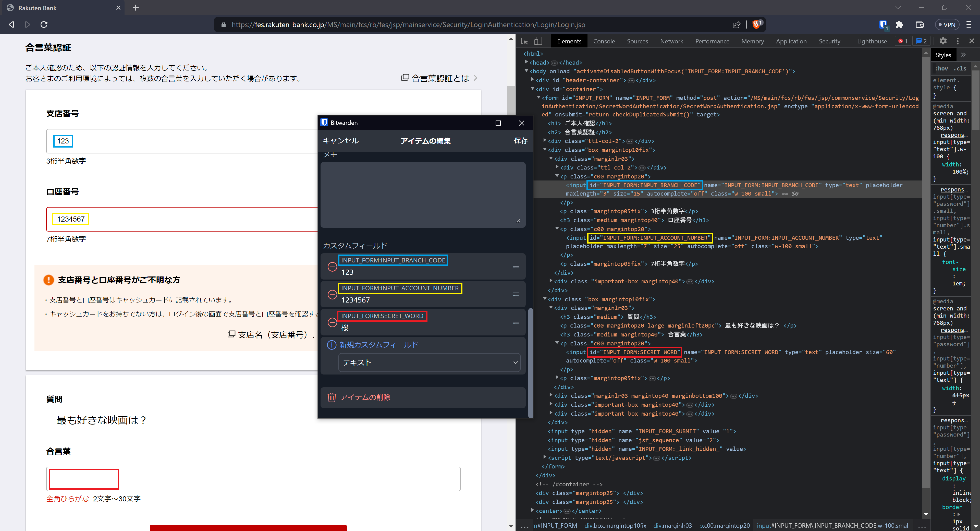Remove the INPUT_BRANCH_CODE custom field
This screenshot has width=980, height=531.
click(x=332, y=267)
